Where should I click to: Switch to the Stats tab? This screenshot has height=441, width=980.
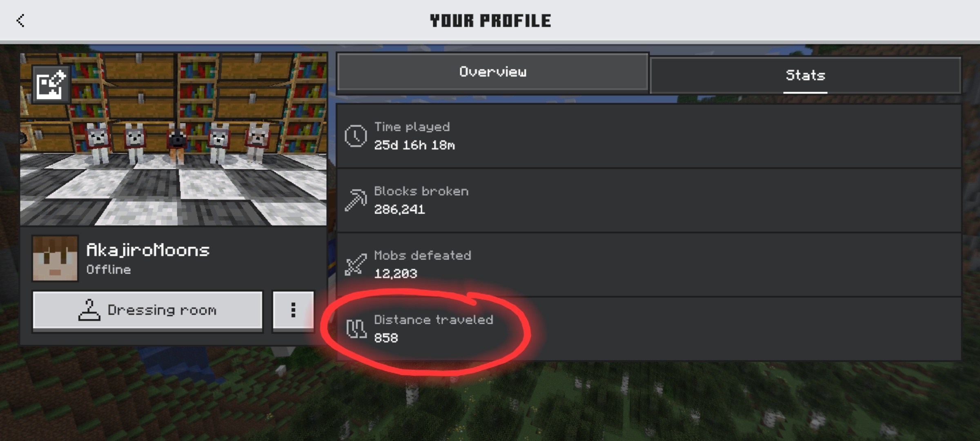tap(805, 75)
